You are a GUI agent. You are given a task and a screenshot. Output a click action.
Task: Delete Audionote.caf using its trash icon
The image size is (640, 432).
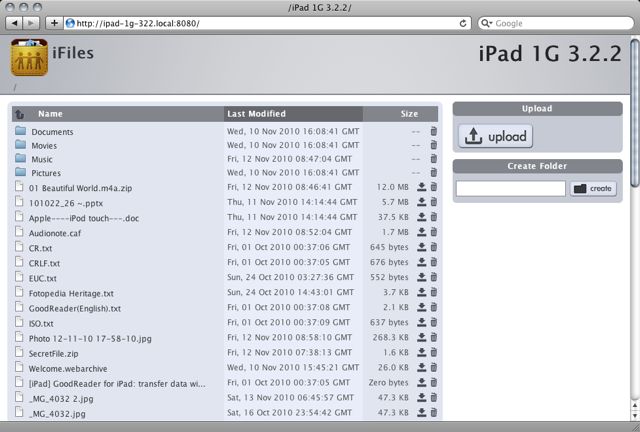click(x=433, y=232)
